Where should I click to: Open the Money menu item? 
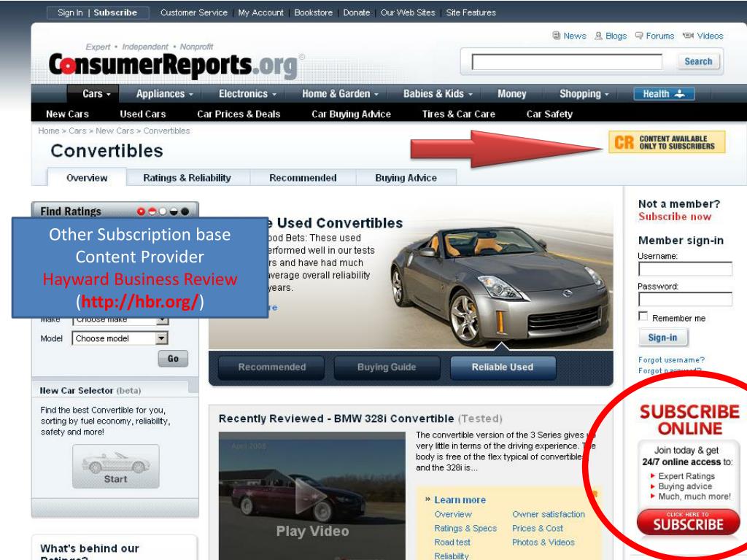511,94
